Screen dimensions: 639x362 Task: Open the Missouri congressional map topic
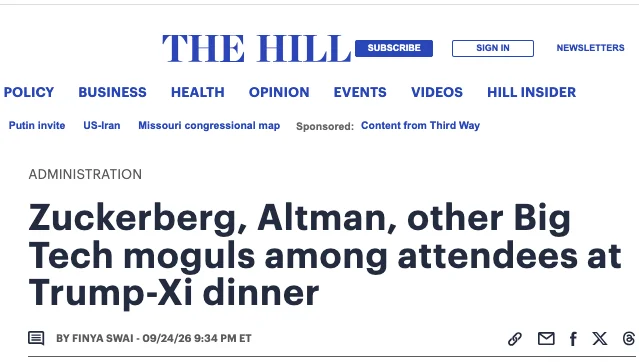coord(209,126)
